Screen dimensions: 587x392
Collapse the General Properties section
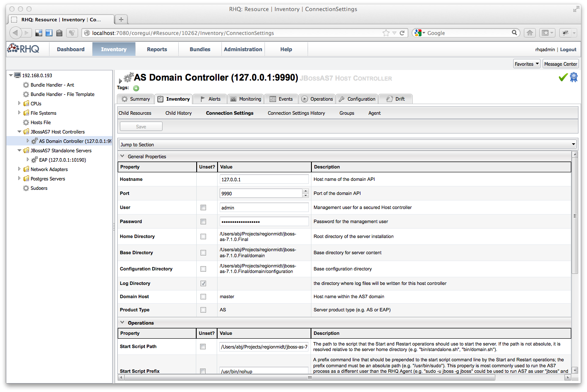pyautogui.click(x=122, y=156)
